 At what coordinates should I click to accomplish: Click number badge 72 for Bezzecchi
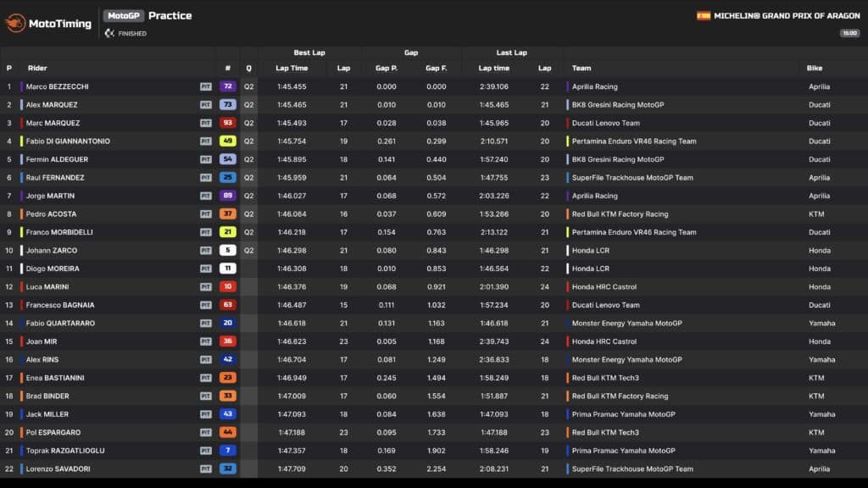tap(227, 86)
